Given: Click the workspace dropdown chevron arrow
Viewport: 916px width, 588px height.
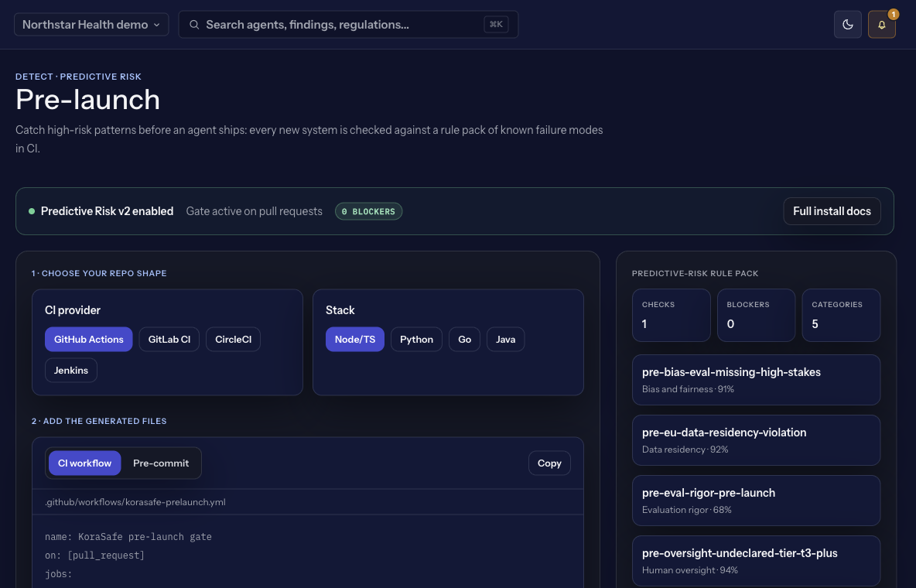Looking at the screenshot, I should 156,25.
